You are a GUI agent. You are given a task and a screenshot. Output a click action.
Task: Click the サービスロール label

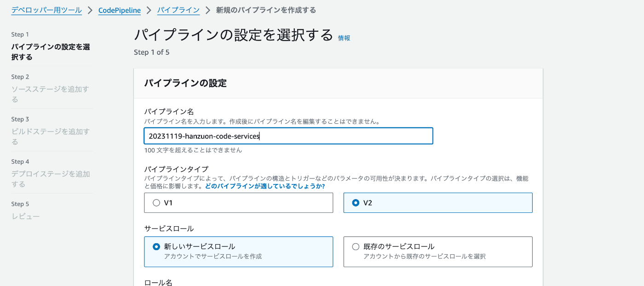click(169, 229)
